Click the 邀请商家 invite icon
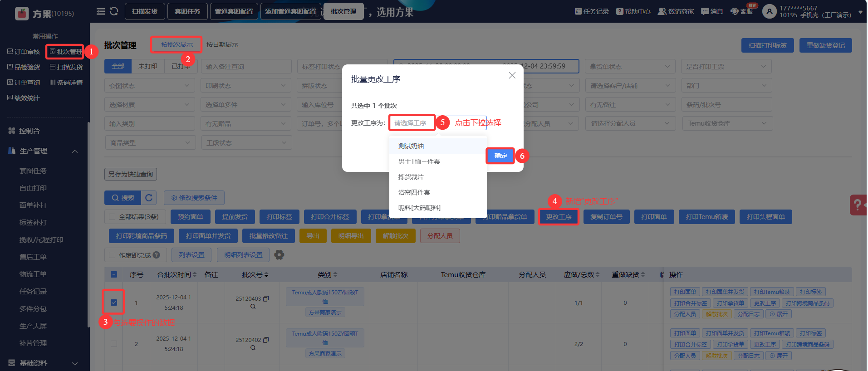Viewport: 868px width, 371px height. point(662,11)
